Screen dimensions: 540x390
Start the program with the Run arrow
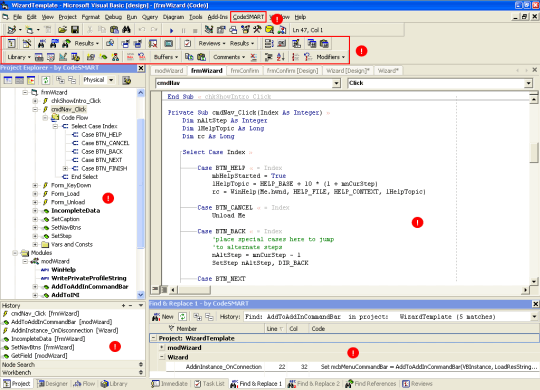pyautogui.click(x=171, y=30)
